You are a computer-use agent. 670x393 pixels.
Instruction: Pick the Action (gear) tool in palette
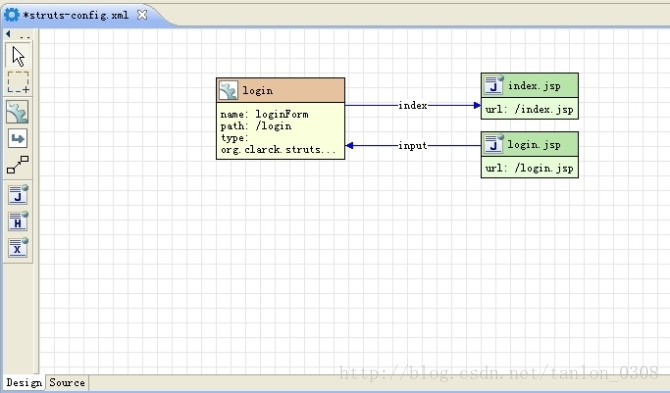coord(18,112)
